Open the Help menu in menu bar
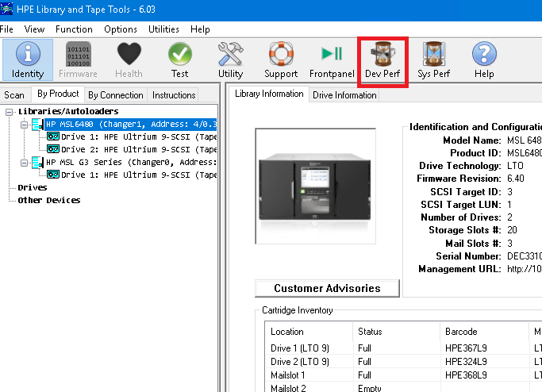Screen dimensions: 542x392 click(200, 29)
